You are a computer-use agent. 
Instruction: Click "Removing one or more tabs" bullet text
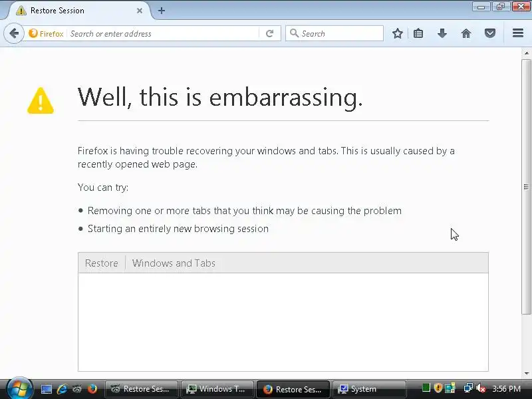pos(244,211)
